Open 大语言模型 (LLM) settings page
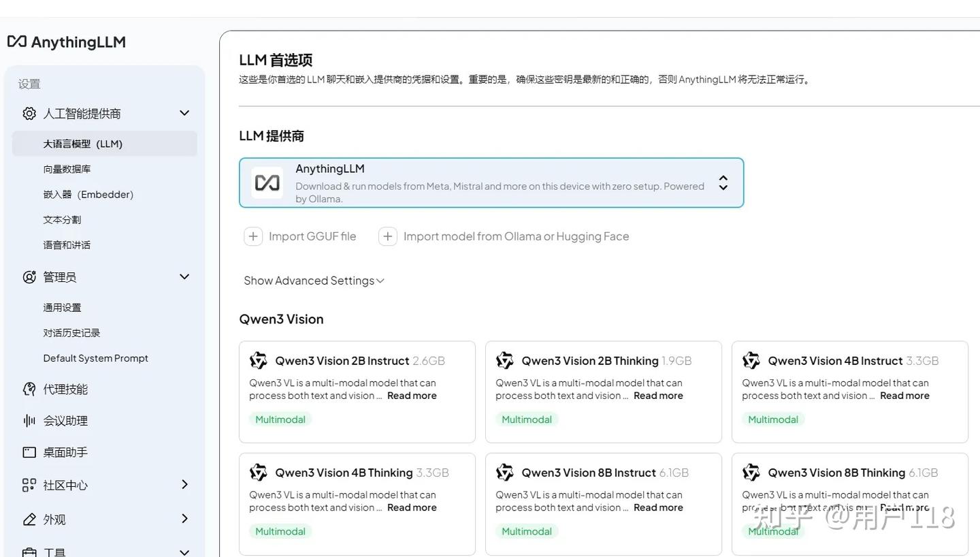 click(104, 144)
